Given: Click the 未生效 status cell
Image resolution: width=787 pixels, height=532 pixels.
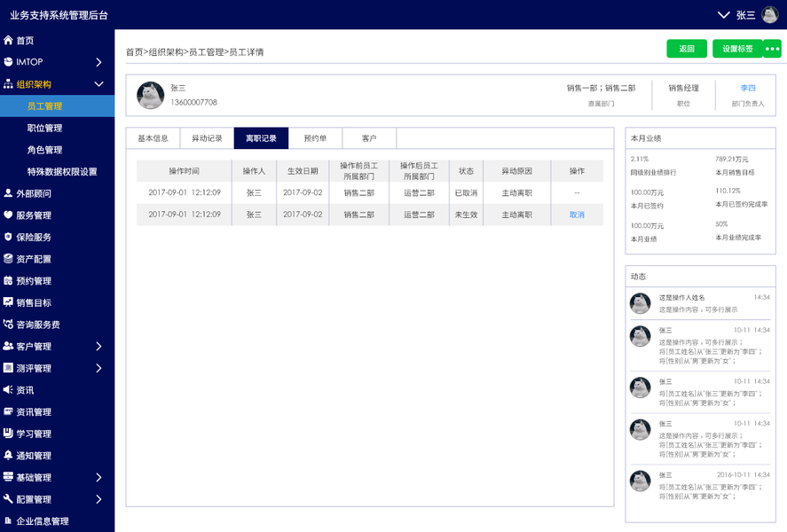Looking at the screenshot, I should click(467, 215).
